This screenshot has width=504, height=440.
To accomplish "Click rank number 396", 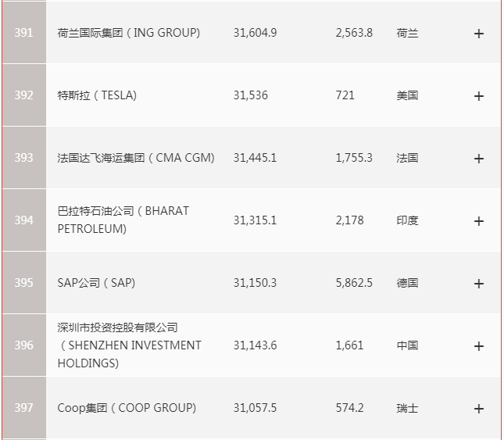I will coord(24,345).
